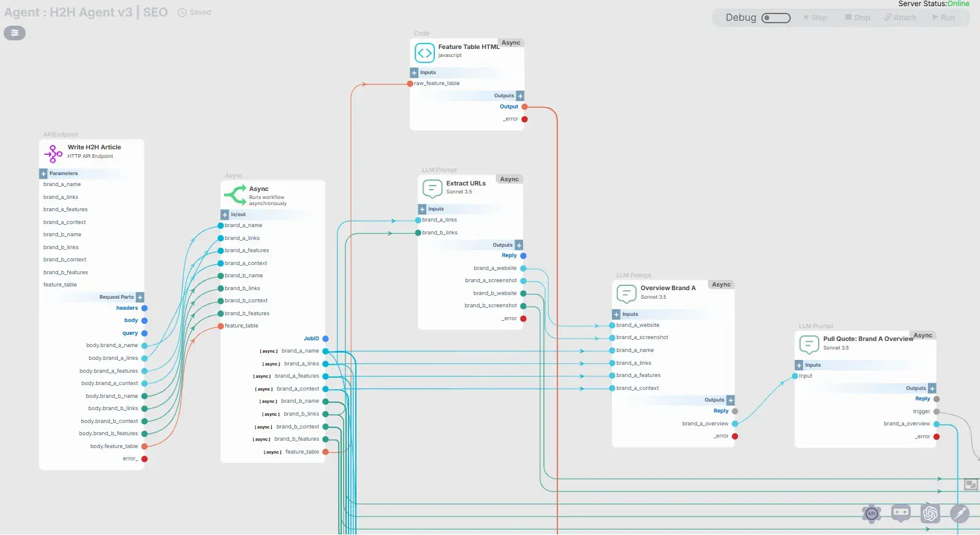980x535 pixels.
Task: Click the blue JobID output port
Action: [325, 339]
